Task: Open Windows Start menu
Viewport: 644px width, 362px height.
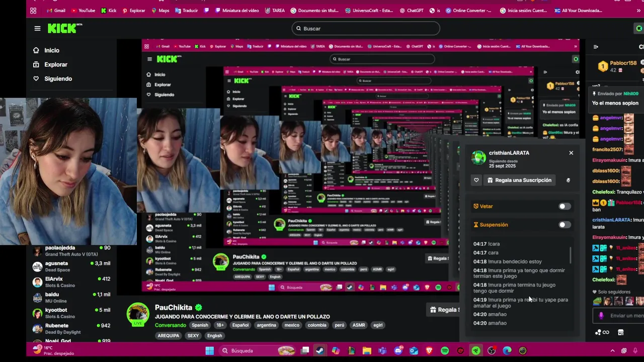Action: point(209,350)
